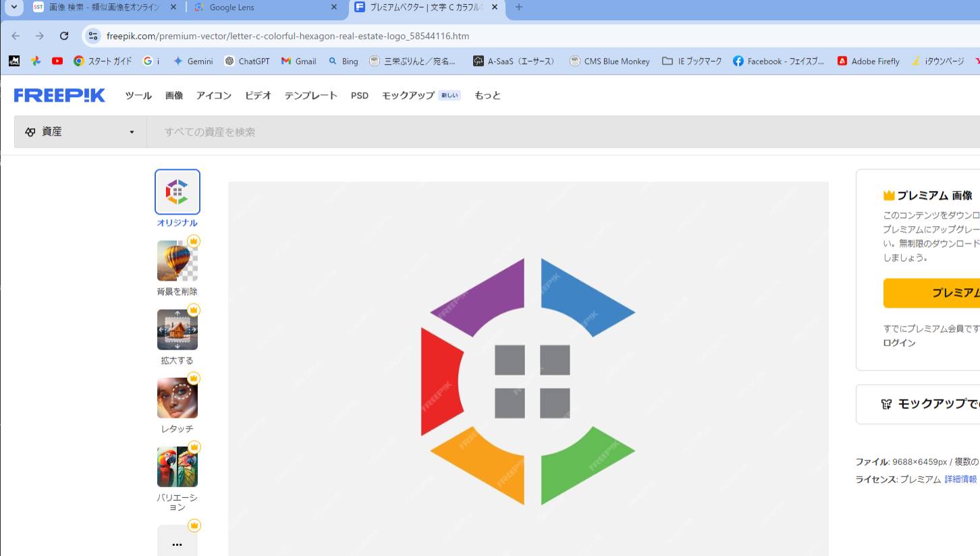Reload the Freepik page
Screen dimensions: 980x556
click(64, 36)
